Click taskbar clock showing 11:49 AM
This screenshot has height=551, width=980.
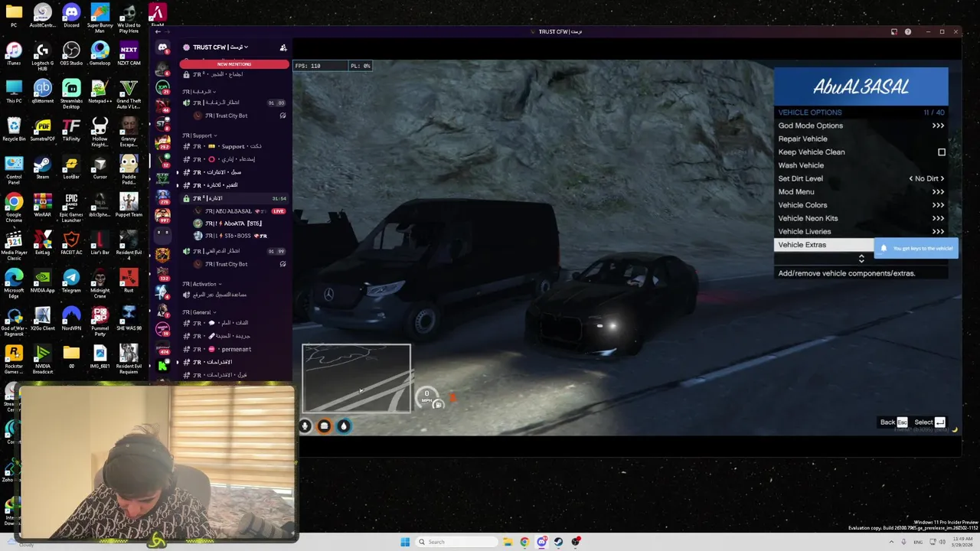coord(962,542)
